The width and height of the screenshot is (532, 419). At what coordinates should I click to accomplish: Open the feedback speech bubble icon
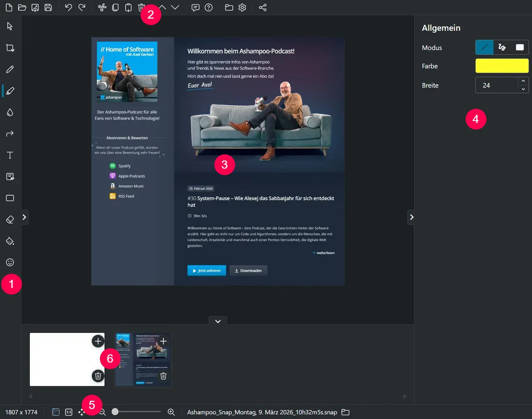[x=195, y=7]
